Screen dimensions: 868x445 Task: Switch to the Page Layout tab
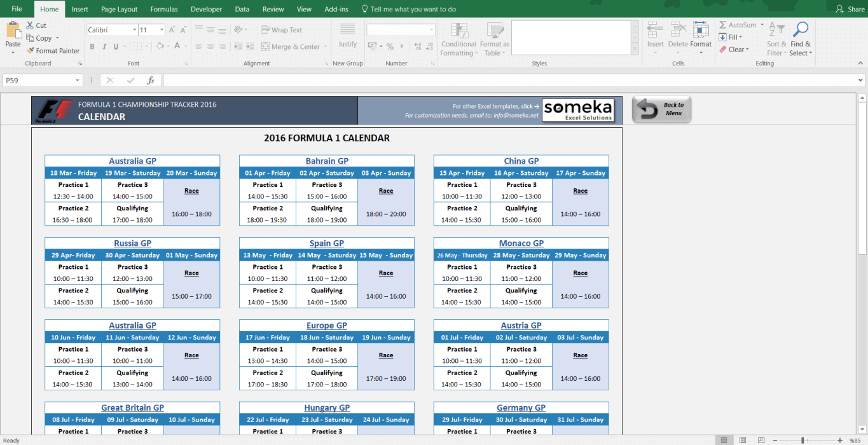click(119, 9)
